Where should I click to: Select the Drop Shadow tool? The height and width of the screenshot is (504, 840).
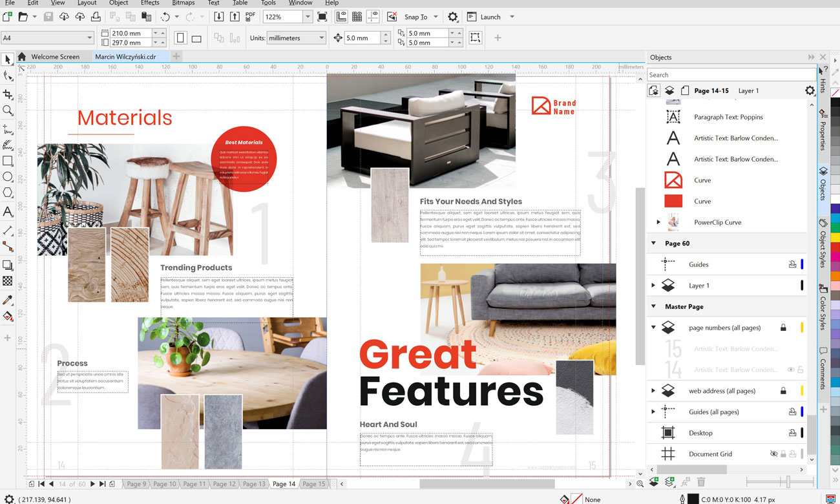(8, 265)
